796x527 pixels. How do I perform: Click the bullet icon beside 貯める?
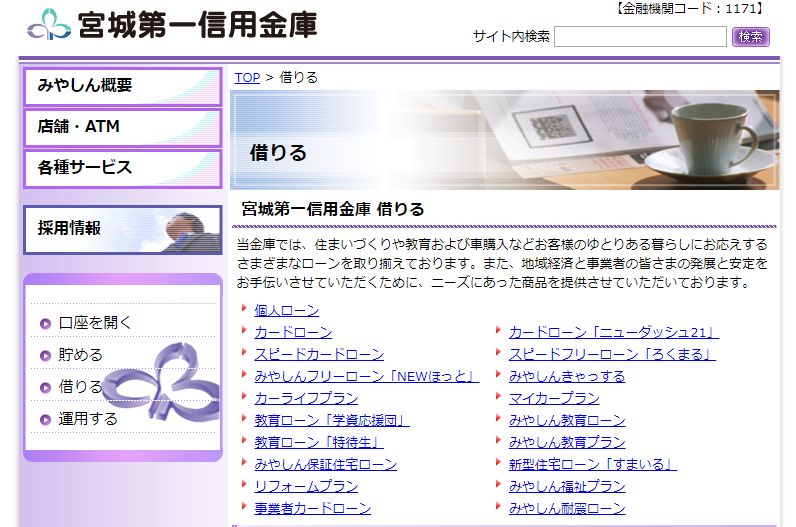[45, 355]
